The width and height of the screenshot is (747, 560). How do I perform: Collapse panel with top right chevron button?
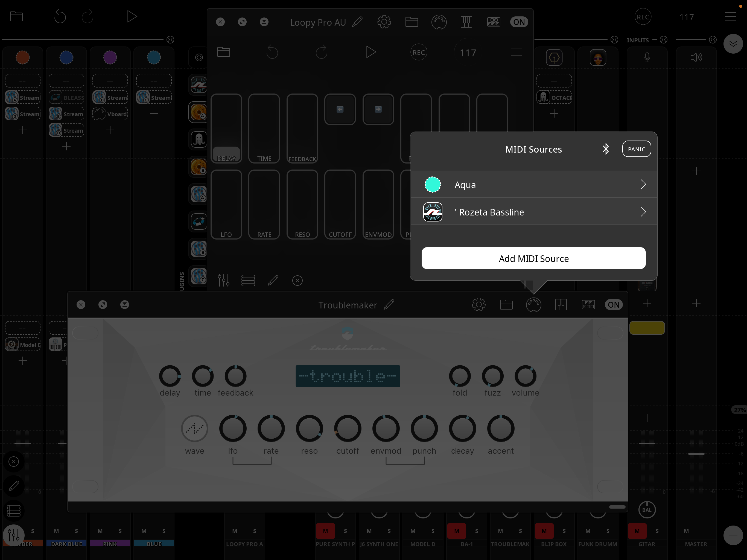pyautogui.click(x=733, y=43)
